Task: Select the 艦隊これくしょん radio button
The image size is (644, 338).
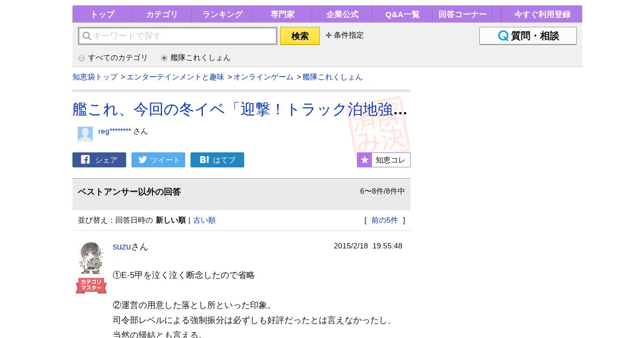Action: (x=164, y=58)
